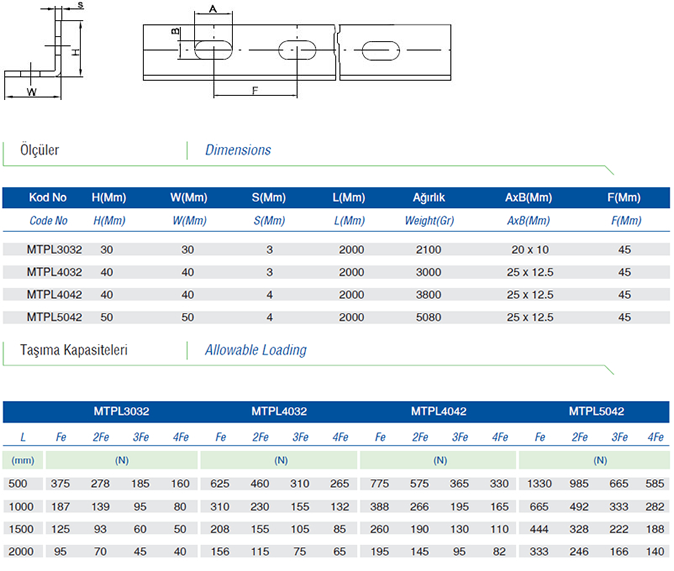Select the dimension label F below the slots
Viewport: 674px width, 571px height.
click(254, 91)
